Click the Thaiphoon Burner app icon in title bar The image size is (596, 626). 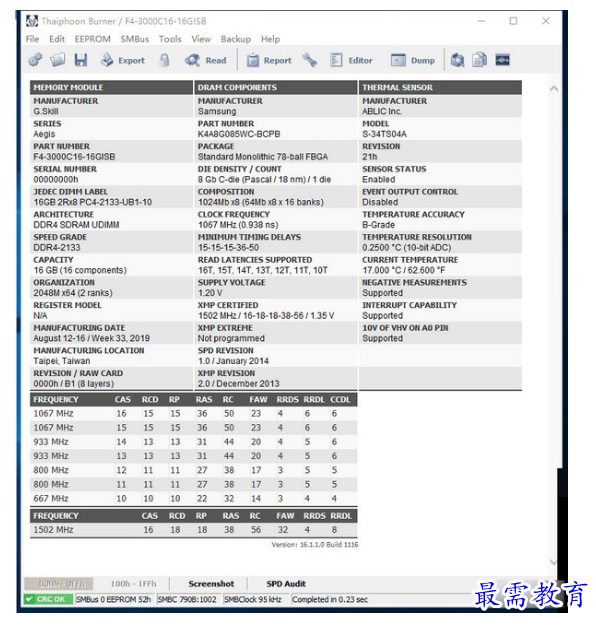click(32, 21)
